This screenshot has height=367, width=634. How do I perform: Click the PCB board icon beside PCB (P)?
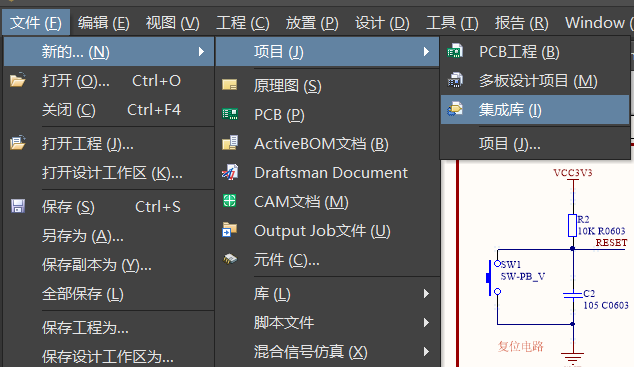point(230,114)
